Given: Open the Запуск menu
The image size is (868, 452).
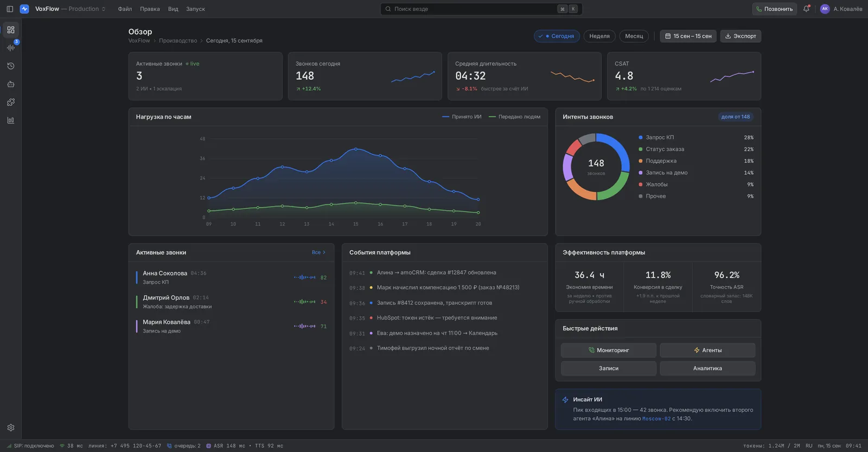Looking at the screenshot, I should pos(195,9).
